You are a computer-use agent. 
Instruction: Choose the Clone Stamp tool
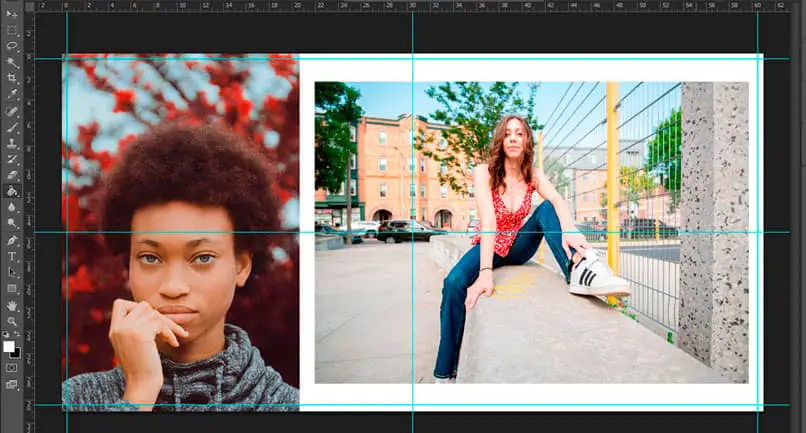[x=12, y=143]
